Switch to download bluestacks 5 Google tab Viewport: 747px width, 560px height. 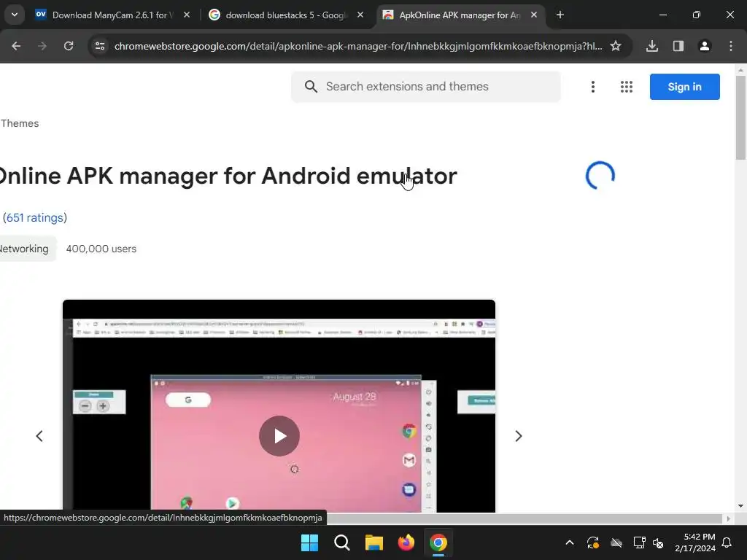286,15
